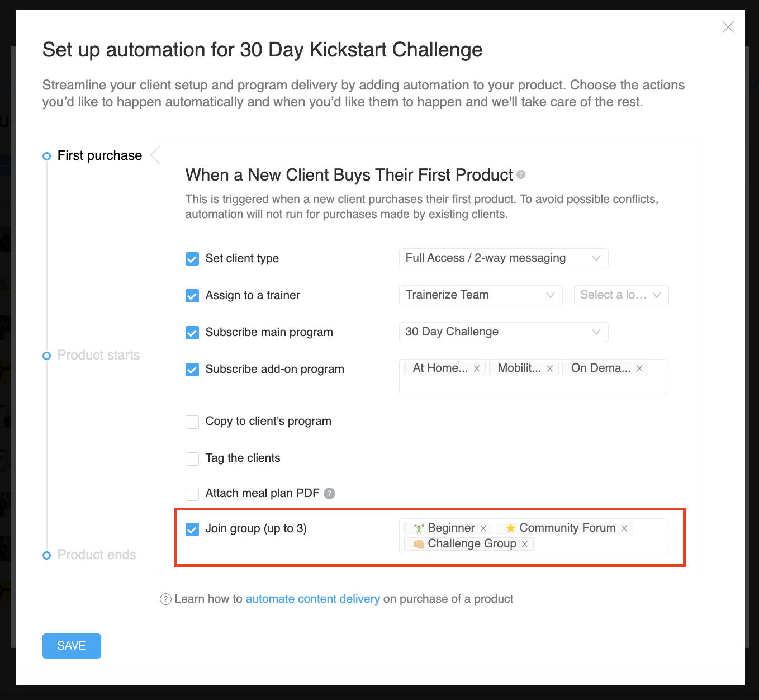Expand the Trainerize Team trainer dropdown

click(480, 295)
